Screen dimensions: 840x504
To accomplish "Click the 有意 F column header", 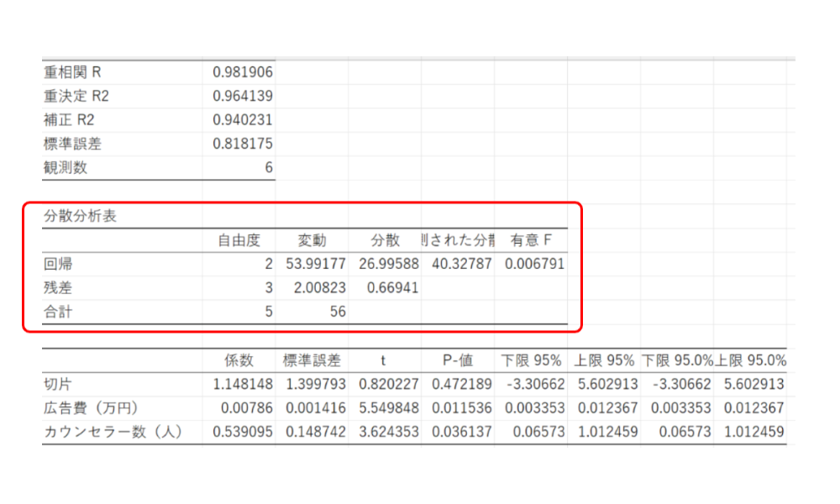I will tap(531, 240).
